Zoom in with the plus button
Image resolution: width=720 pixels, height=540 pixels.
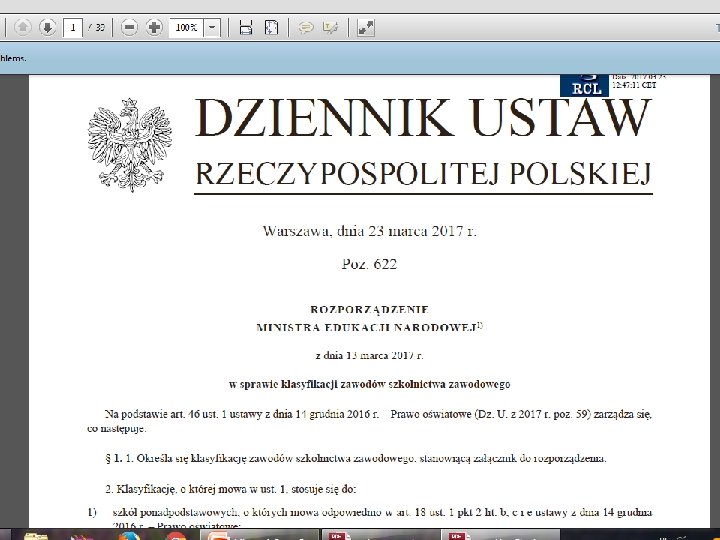tap(154, 28)
